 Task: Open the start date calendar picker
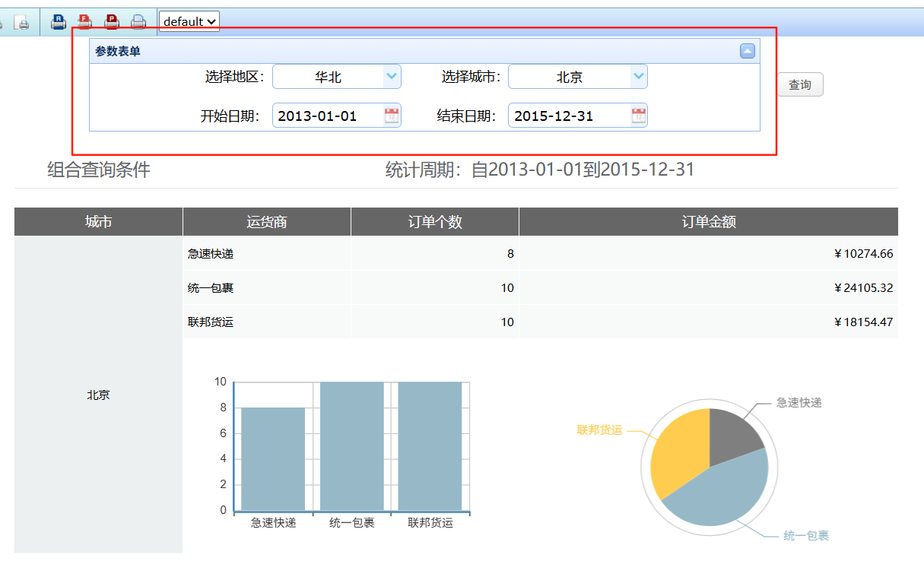point(392,116)
